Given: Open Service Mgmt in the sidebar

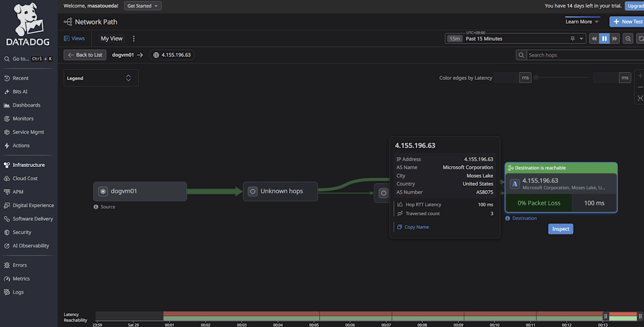Looking at the screenshot, I should [x=28, y=132].
